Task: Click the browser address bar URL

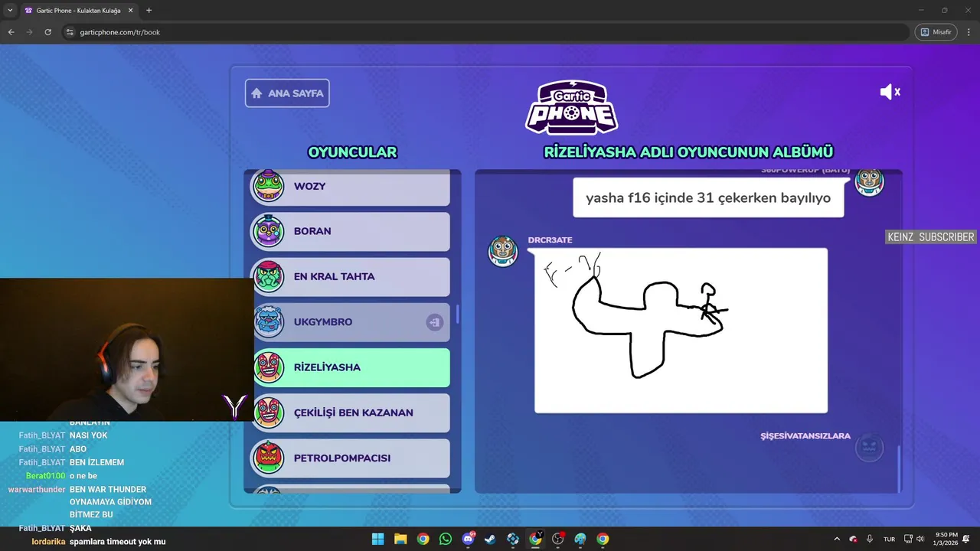Action: (x=120, y=32)
